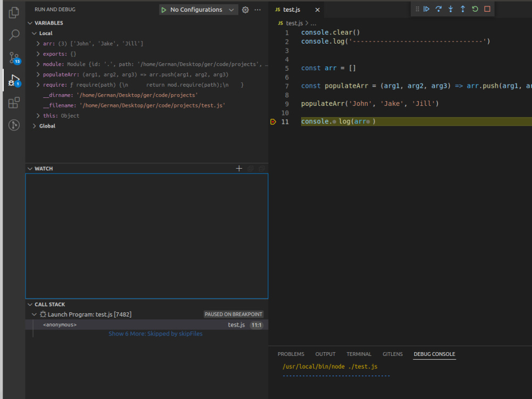
Task: Click the 11:1 frame position badge
Action: [x=256, y=325]
